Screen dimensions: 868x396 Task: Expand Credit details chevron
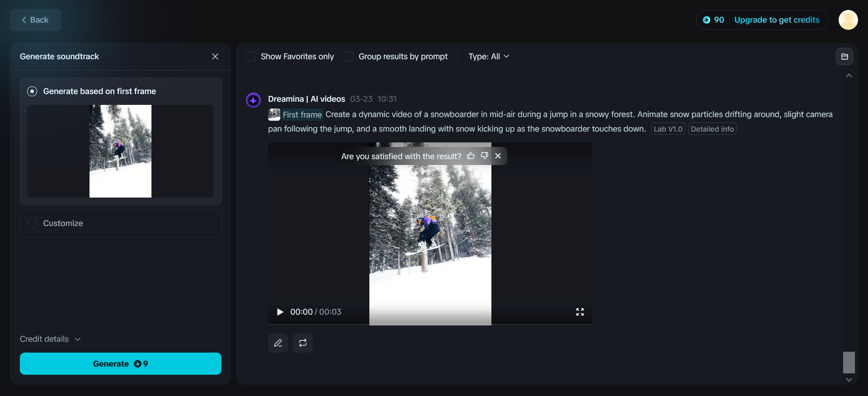point(78,339)
